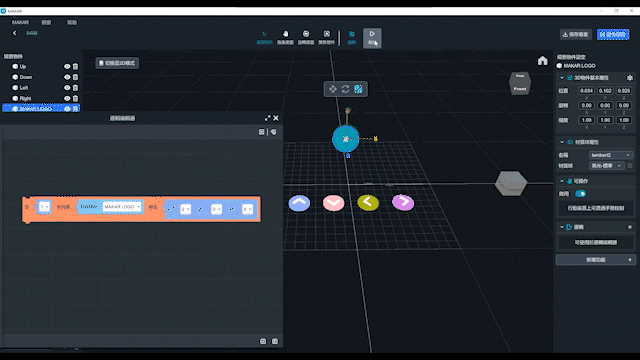Open the material type dropdown
The image size is (640, 360).
(x=607, y=166)
